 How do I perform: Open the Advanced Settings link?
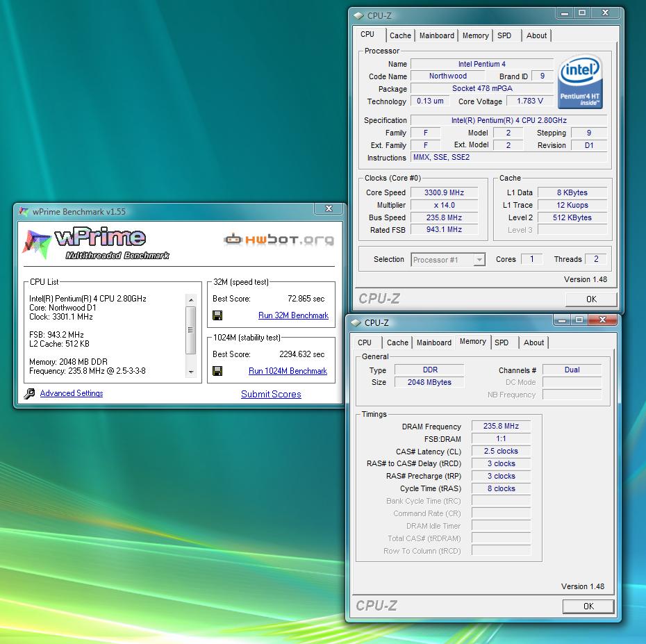pyautogui.click(x=72, y=393)
